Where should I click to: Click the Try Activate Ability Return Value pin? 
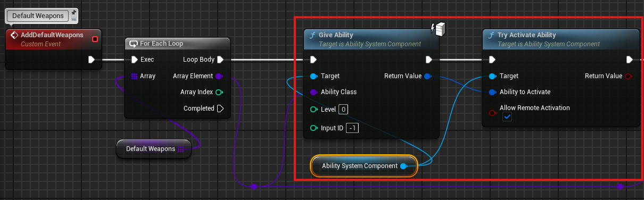pos(629,76)
